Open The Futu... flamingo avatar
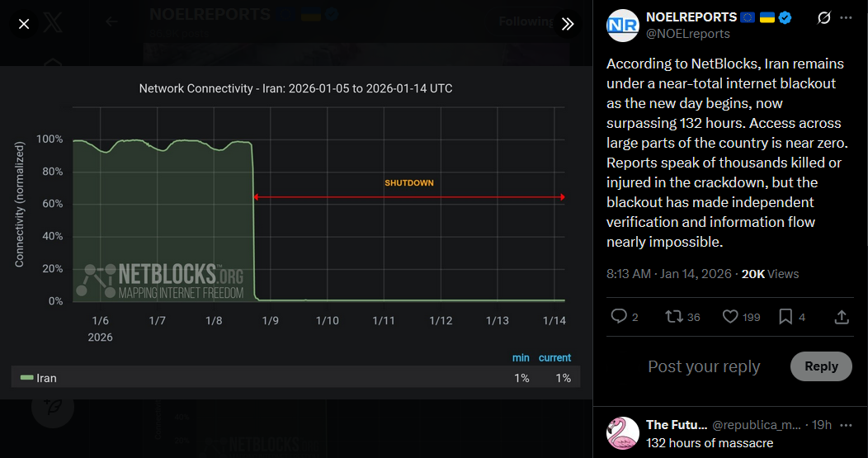 [623, 433]
